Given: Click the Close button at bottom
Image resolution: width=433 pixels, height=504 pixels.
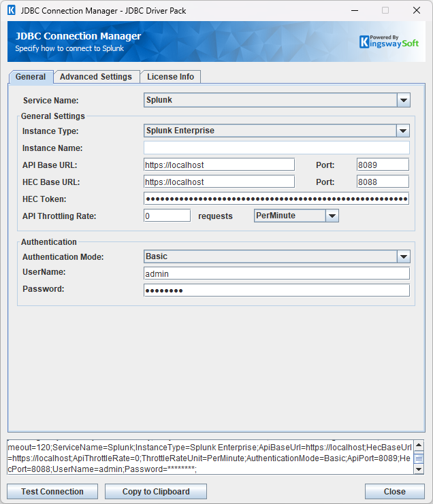Looking at the screenshot, I should point(395,492).
